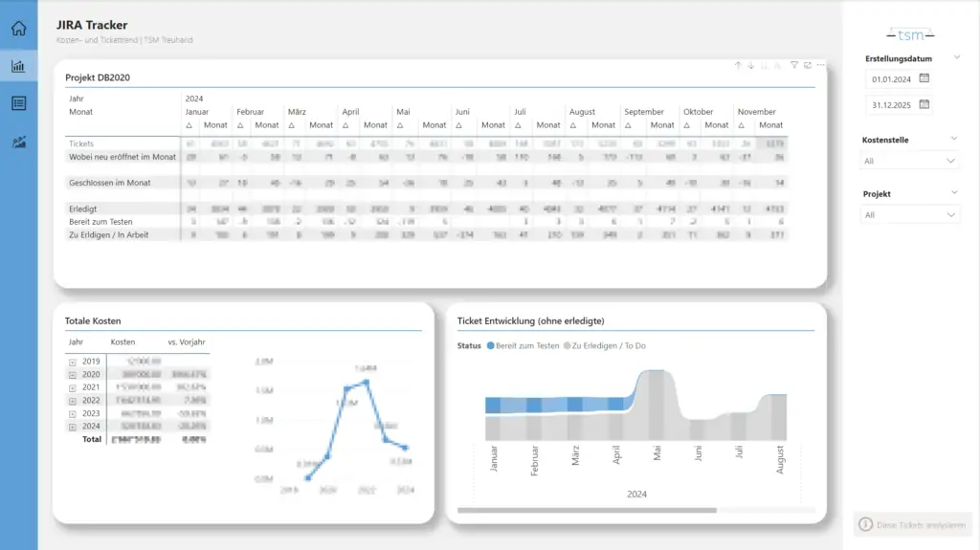This screenshot has height=550, width=980.
Task: Open focus mode for the Projekt DB2020 visual
Action: click(808, 65)
